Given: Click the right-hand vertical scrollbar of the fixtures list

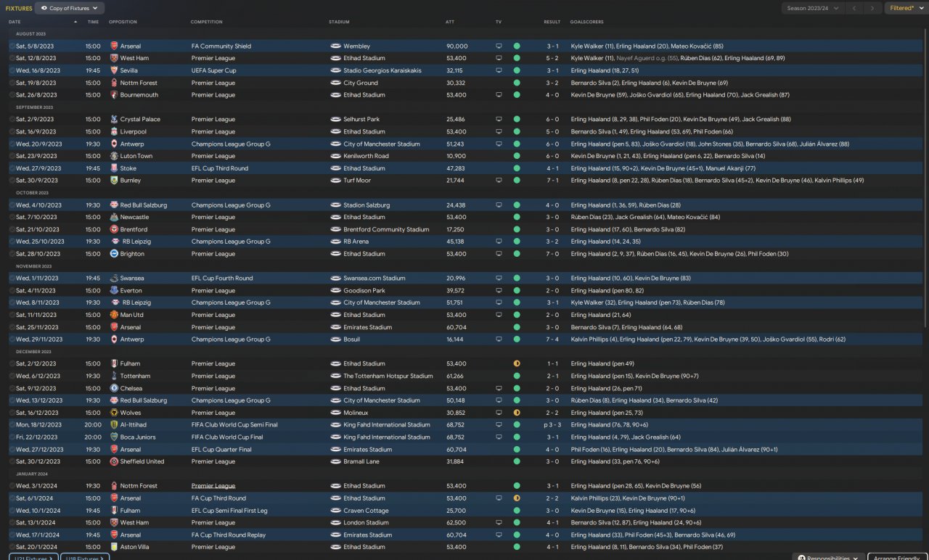Looking at the screenshot, I should 925,178.
